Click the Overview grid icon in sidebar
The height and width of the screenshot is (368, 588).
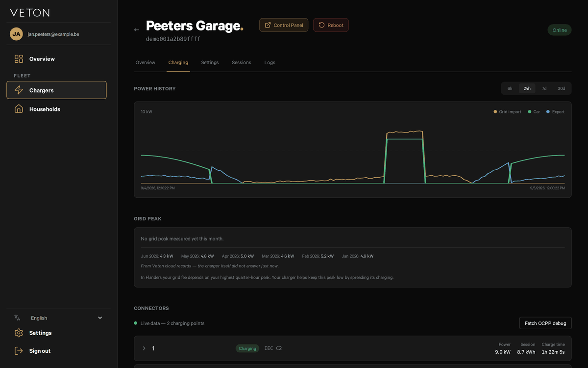click(19, 59)
